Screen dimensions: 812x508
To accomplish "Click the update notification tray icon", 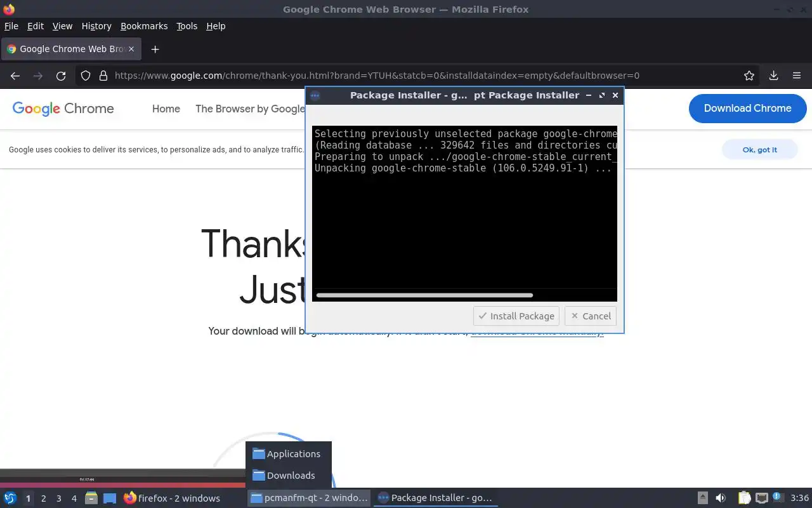I will (778, 497).
